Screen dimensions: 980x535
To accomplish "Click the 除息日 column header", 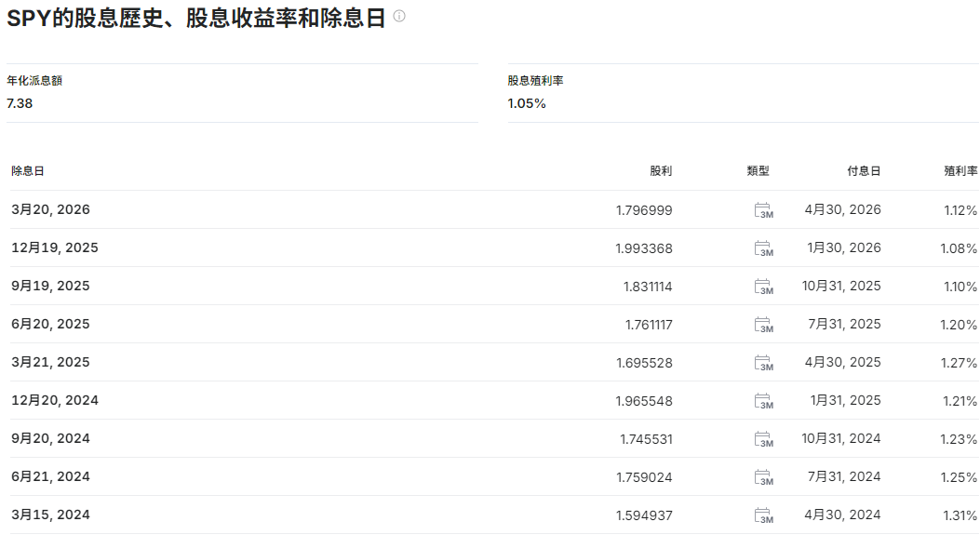I will [x=28, y=171].
